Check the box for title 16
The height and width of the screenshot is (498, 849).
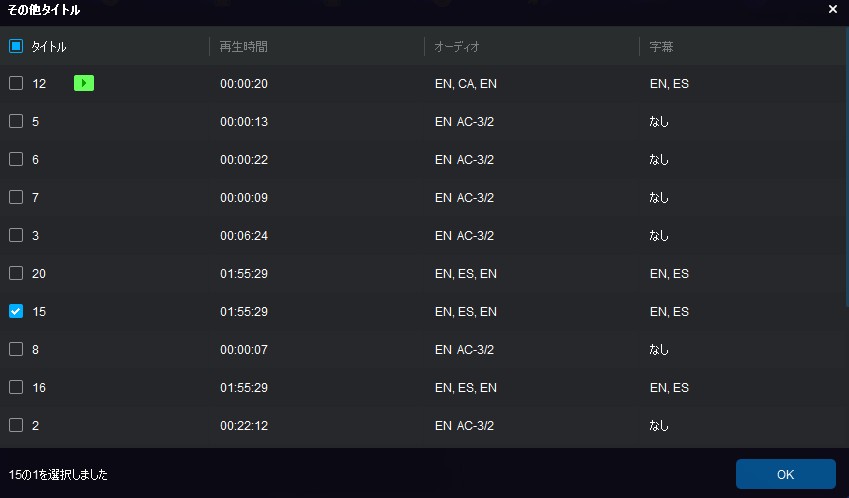pyautogui.click(x=16, y=386)
